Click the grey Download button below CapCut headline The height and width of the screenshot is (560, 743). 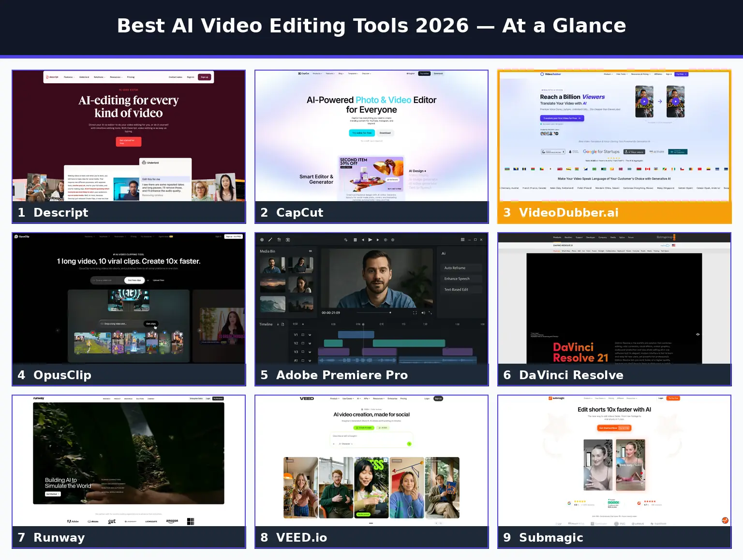[385, 133]
